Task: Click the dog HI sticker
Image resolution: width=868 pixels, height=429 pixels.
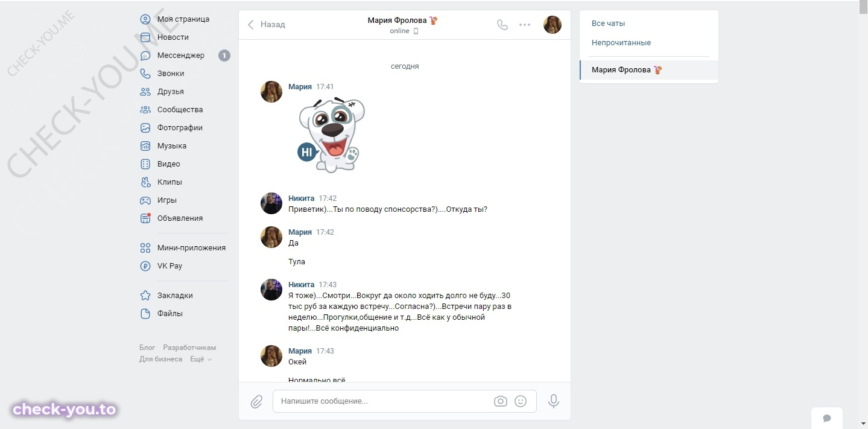Action: [x=331, y=135]
